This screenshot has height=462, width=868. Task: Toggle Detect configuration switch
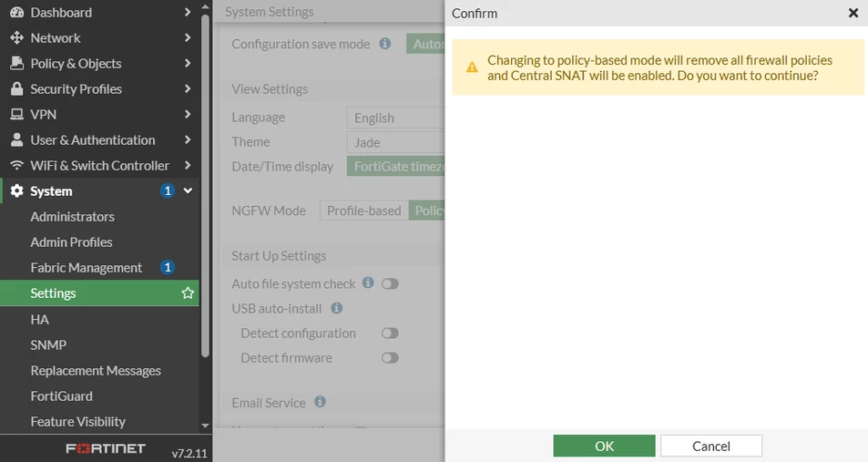click(x=390, y=333)
